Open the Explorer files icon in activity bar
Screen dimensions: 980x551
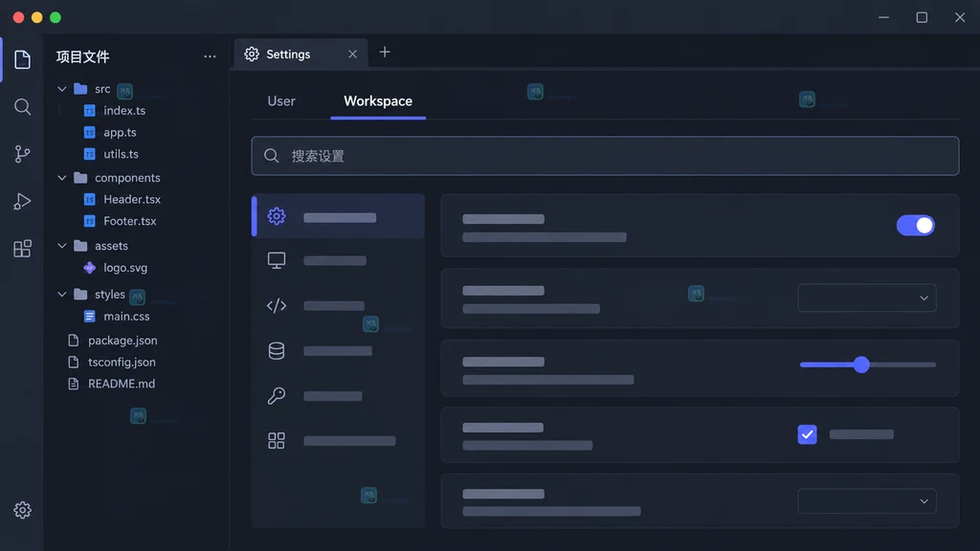(x=23, y=59)
